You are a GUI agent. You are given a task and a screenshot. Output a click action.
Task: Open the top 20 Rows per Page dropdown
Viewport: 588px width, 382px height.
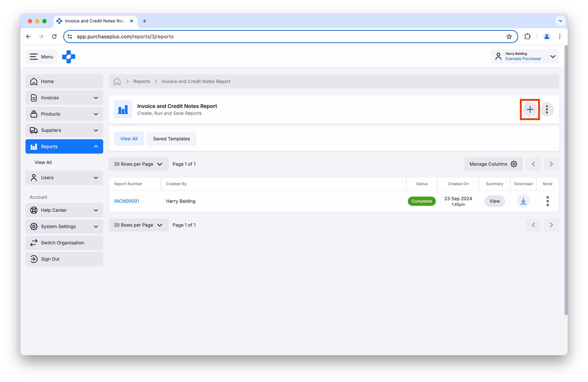(138, 164)
